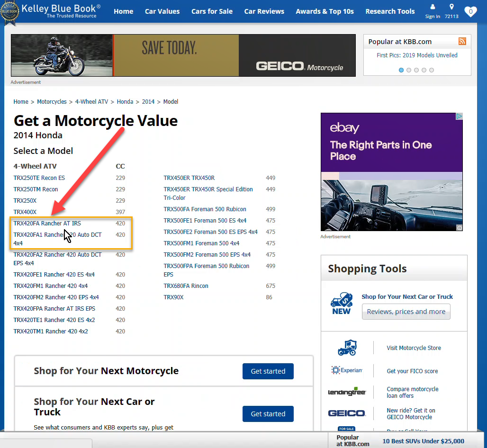This screenshot has height=448, width=487.
Task: Go to 2014 in the breadcrumb
Action: 148,101
